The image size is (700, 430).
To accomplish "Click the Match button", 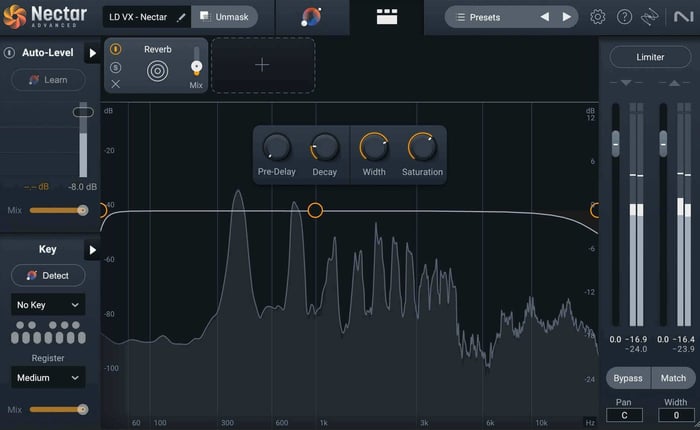I will pos(673,378).
